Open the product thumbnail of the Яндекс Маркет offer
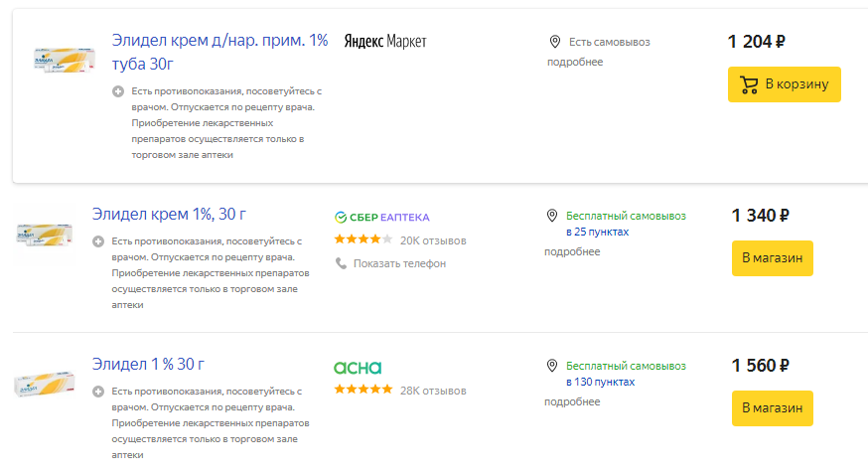 [x=65, y=60]
